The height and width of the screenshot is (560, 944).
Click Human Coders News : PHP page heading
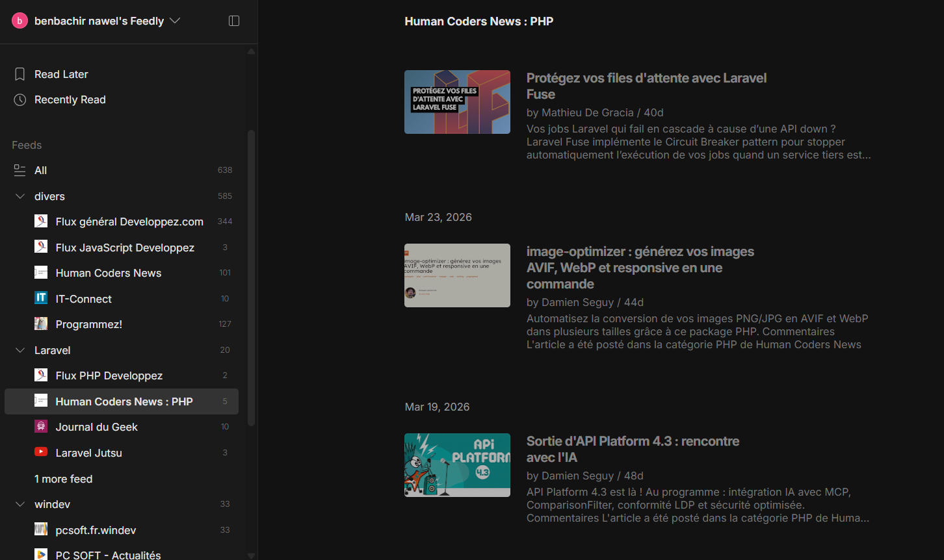pos(479,21)
